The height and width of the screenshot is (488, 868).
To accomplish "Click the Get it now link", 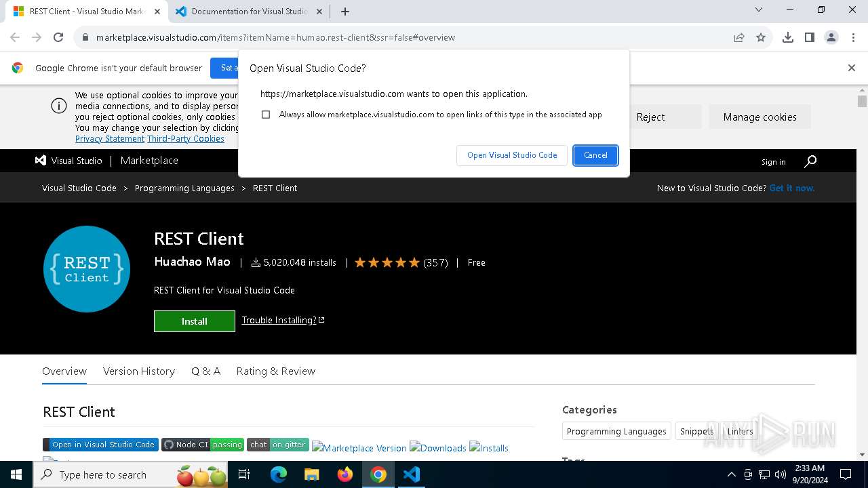I will 792,188.
